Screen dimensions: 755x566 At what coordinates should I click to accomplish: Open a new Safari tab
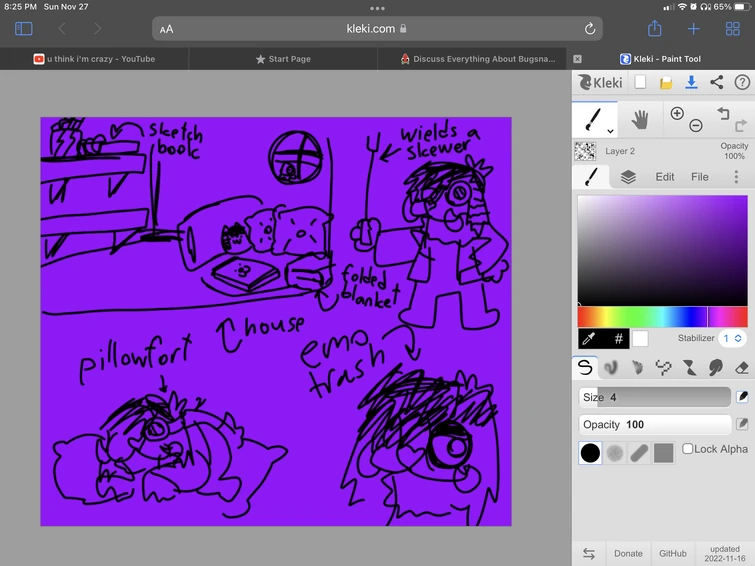pyautogui.click(x=693, y=29)
